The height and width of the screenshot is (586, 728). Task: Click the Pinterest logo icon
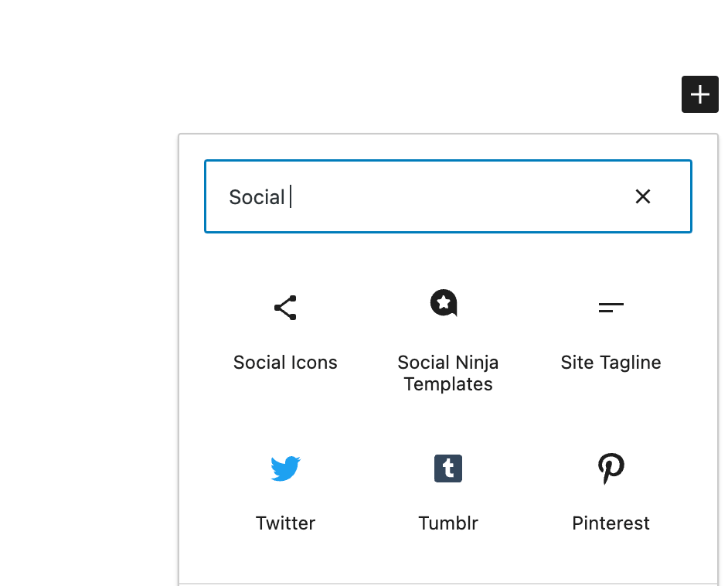[x=611, y=468]
